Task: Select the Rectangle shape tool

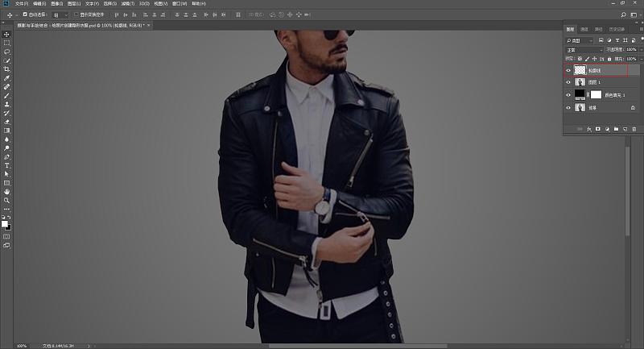Action: [x=6, y=183]
